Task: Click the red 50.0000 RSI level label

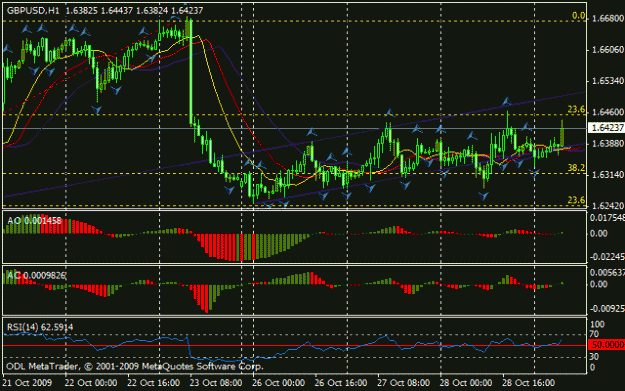Action: tap(607, 345)
